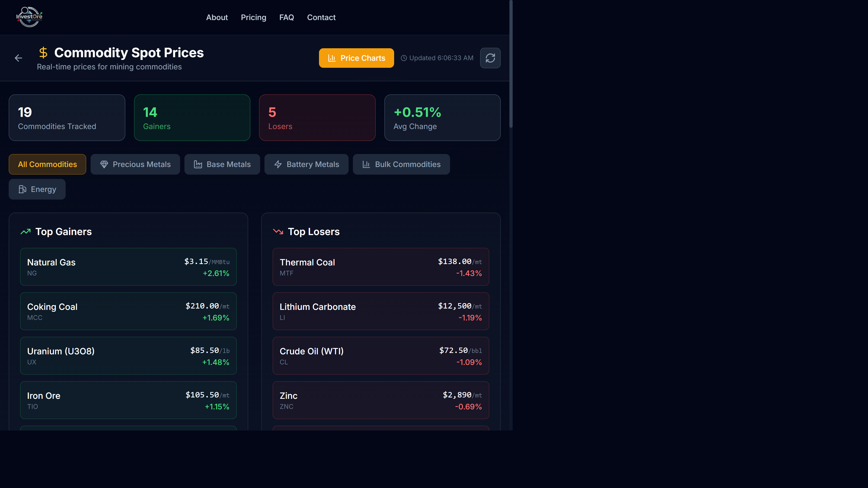The width and height of the screenshot is (868, 488).
Task: Select the Crude Oil (WTI) row
Action: click(x=380, y=356)
